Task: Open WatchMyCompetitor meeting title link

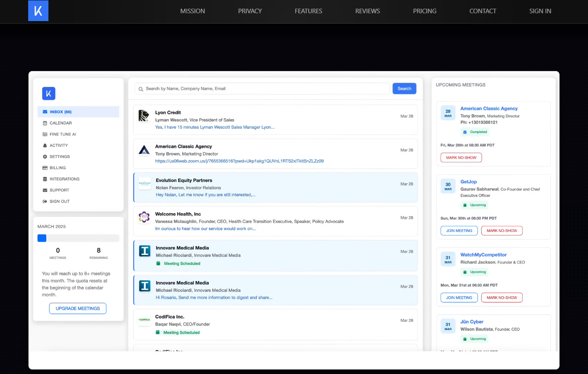Action: [484, 255]
